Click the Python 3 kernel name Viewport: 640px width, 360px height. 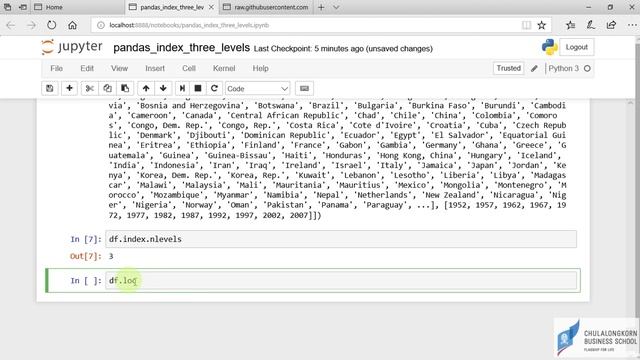(564, 69)
